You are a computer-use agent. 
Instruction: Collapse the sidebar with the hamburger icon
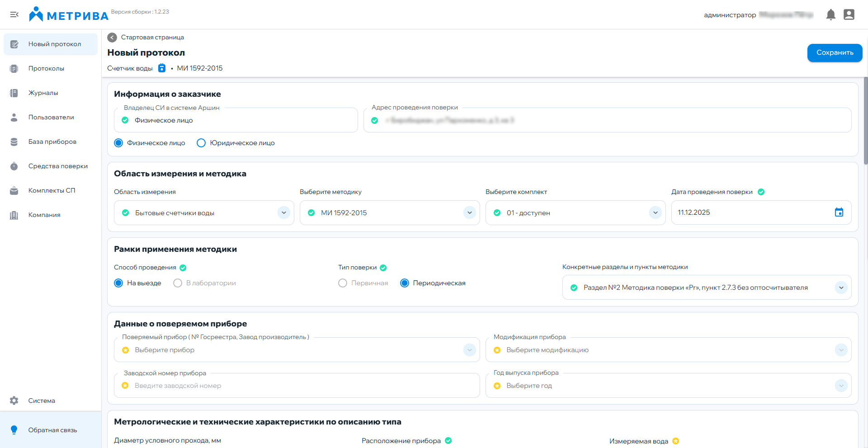tap(14, 15)
